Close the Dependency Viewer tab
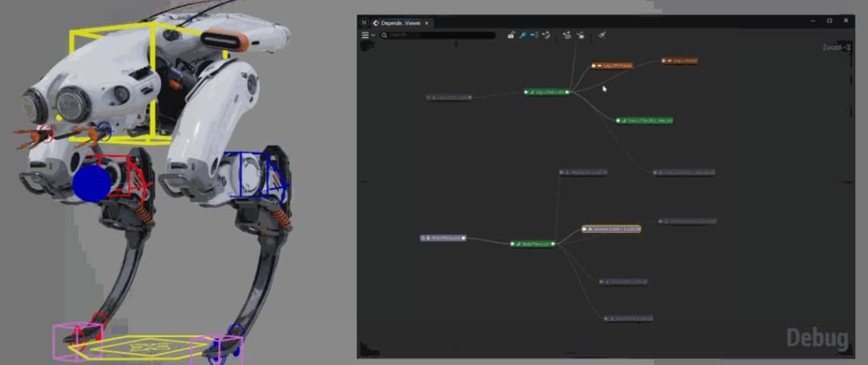 [x=427, y=22]
